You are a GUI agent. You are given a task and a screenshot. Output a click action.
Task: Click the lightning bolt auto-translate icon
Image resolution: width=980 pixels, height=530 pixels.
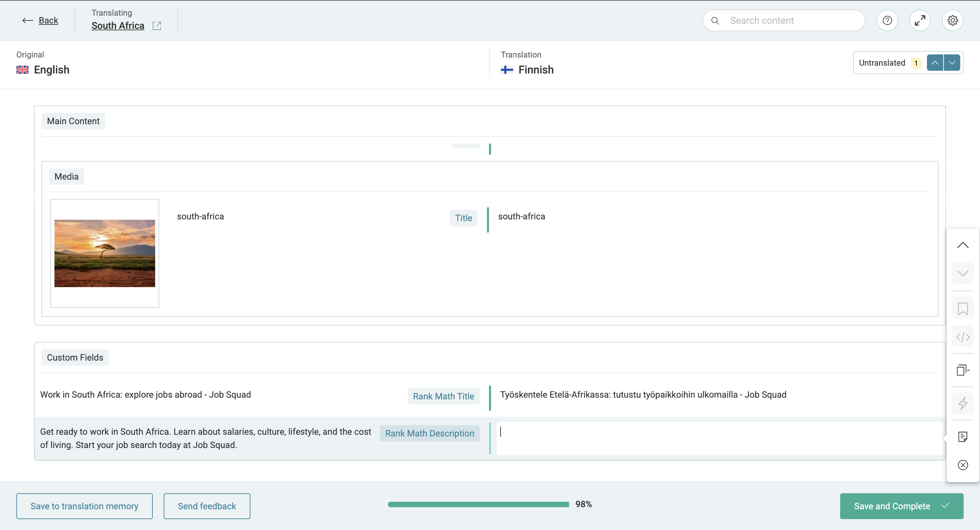tap(963, 403)
